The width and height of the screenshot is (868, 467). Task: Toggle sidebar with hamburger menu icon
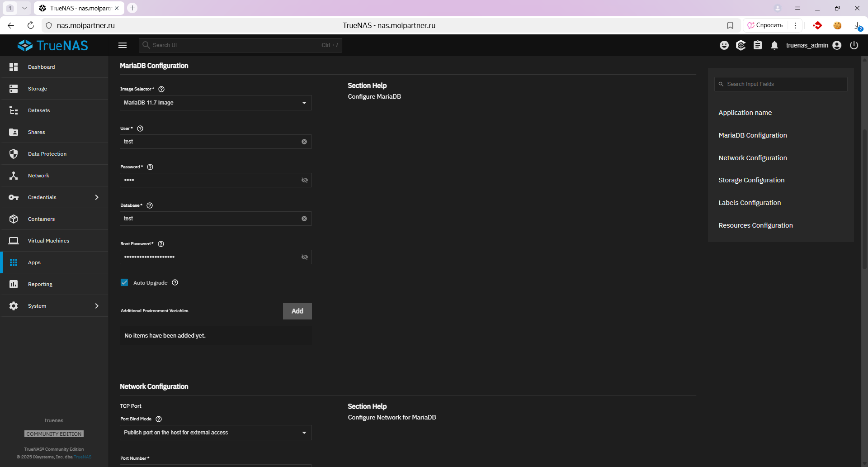[x=123, y=45]
